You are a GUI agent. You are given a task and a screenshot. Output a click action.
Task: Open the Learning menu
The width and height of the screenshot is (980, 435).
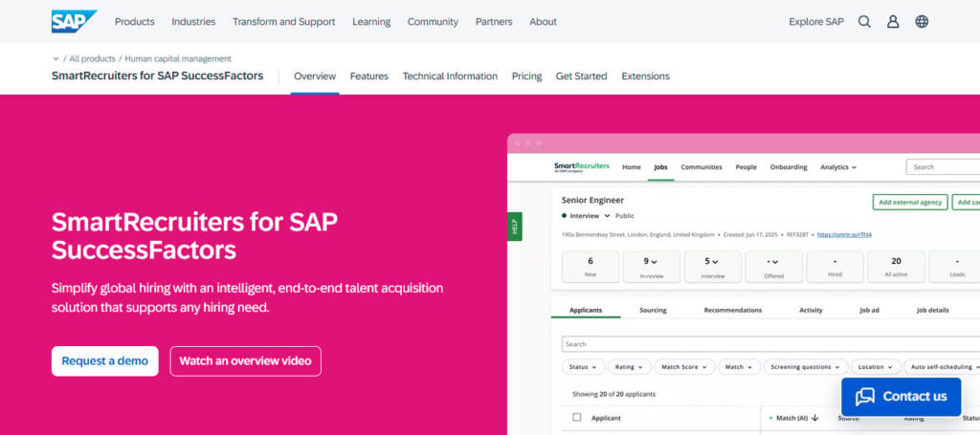click(x=371, y=22)
